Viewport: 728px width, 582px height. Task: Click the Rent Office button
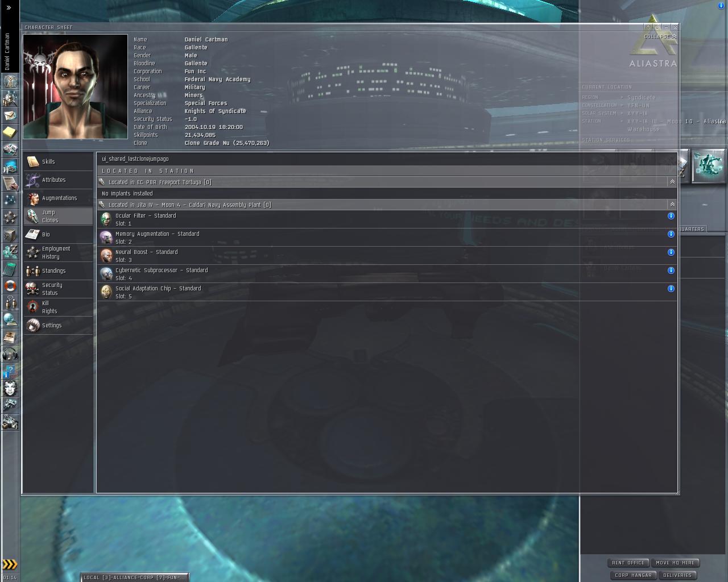628,563
